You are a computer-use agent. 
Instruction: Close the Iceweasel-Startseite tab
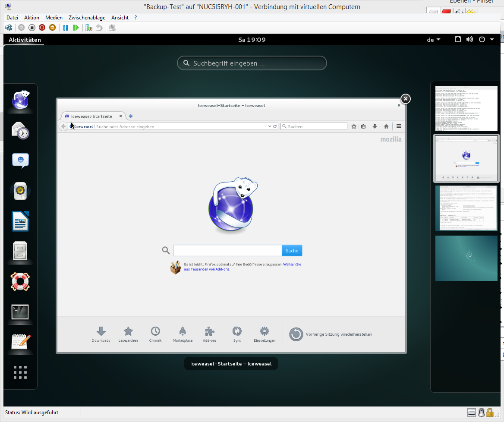click(120, 116)
